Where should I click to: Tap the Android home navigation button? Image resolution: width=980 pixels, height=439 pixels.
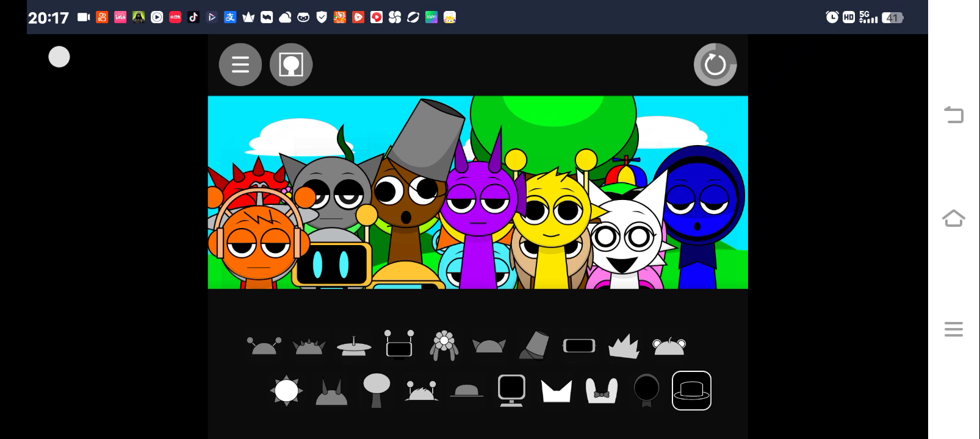pos(953,218)
